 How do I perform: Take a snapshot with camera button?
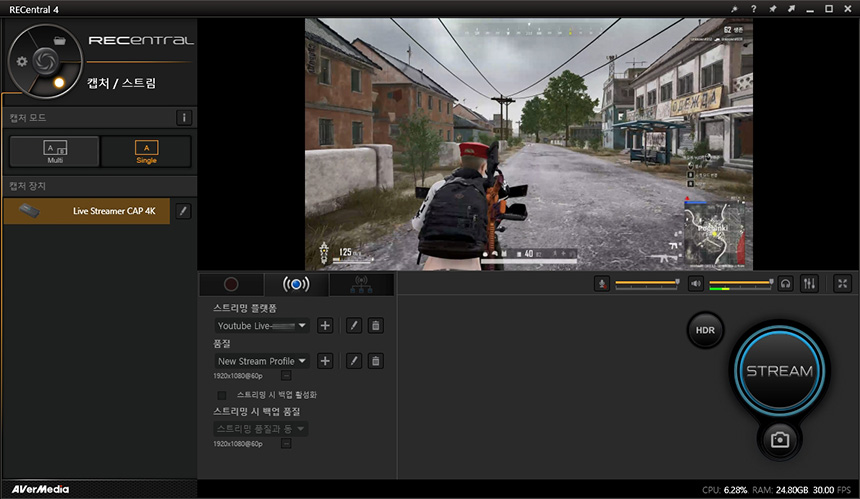click(x=779, y=440)
